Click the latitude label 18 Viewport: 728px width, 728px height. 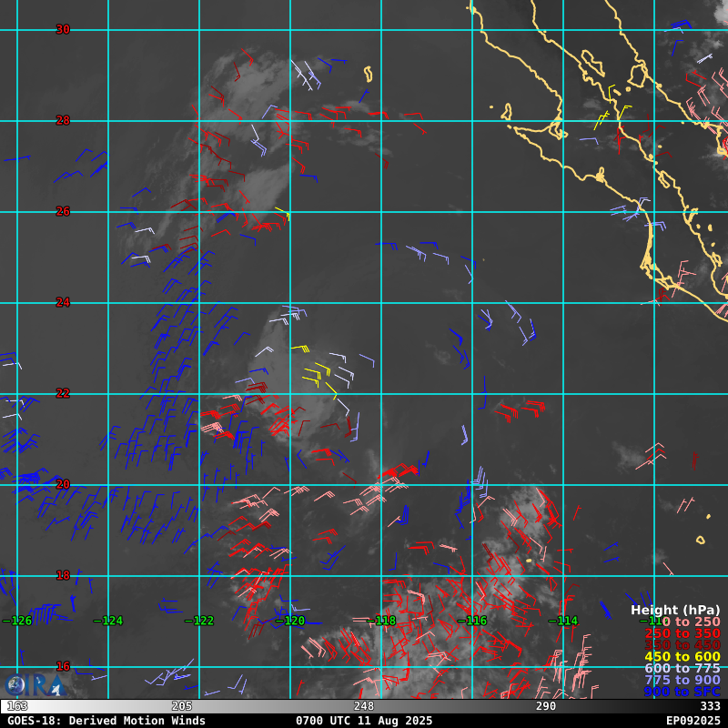(x=63, y=575)
